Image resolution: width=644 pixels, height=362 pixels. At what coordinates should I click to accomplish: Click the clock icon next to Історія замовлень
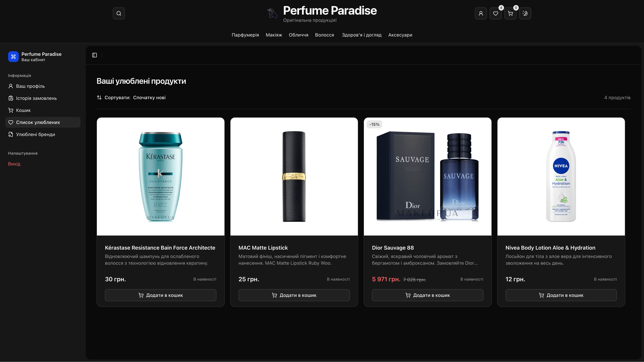[11, 98]
